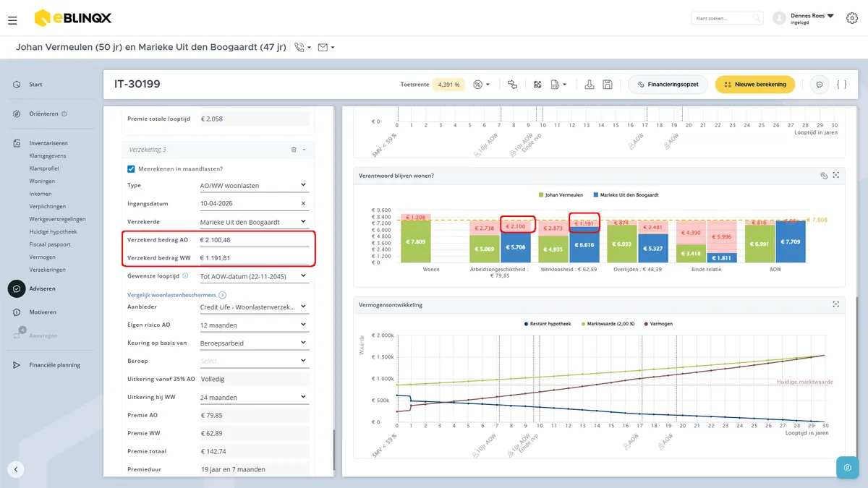The height and width of the screenshot is (488, 868).
Task: Open the Eigen risico AO dropdown
Action: click(253, 325)
